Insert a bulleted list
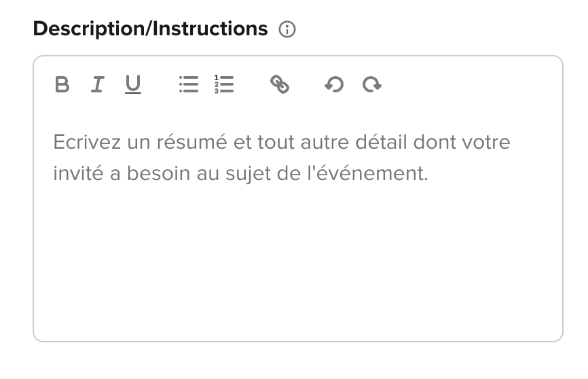Screen dimensions: 588x379 pyautogui.click(x=189, y=84)
